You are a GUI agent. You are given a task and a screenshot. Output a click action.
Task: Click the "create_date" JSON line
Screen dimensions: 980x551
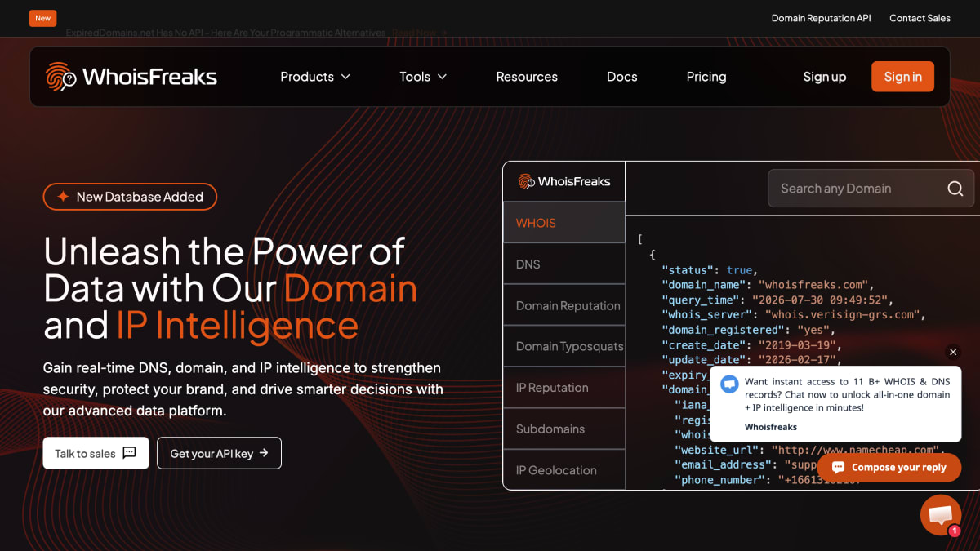[x=751, y=345]
